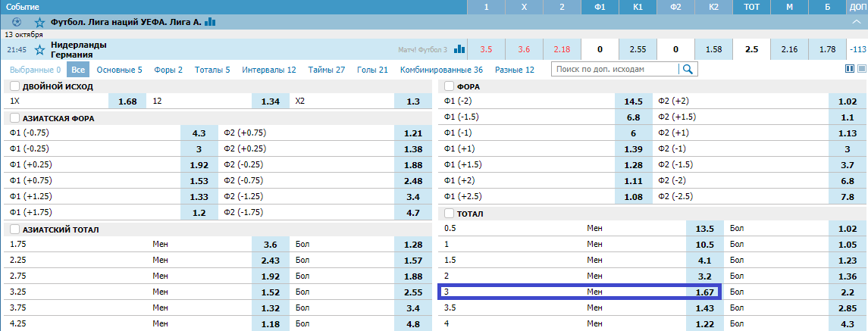This screenshot has height=331, width=868.
Task: Collapse extra markets via -113 link
Action: tap(857, 50)
